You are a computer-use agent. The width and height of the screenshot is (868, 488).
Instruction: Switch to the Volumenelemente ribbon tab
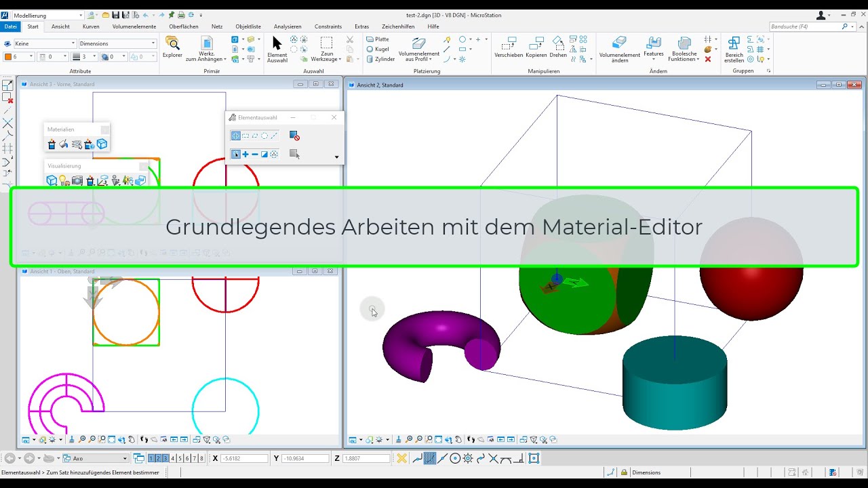pos(134,26)
